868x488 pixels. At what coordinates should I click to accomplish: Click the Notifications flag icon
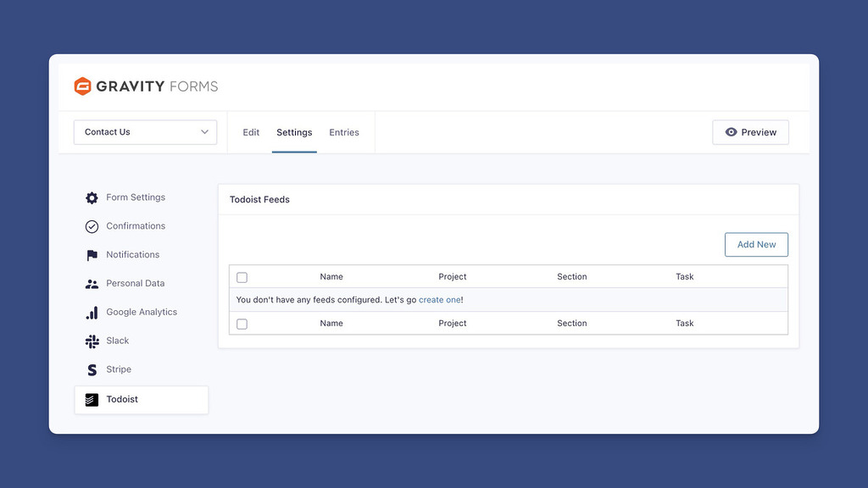[x=92, y=255]
